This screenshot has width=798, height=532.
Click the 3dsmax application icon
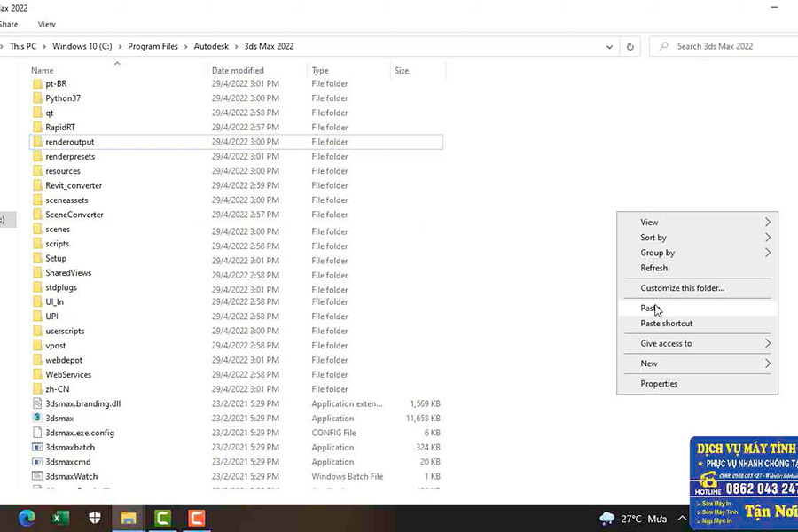(x=37, y=418)
